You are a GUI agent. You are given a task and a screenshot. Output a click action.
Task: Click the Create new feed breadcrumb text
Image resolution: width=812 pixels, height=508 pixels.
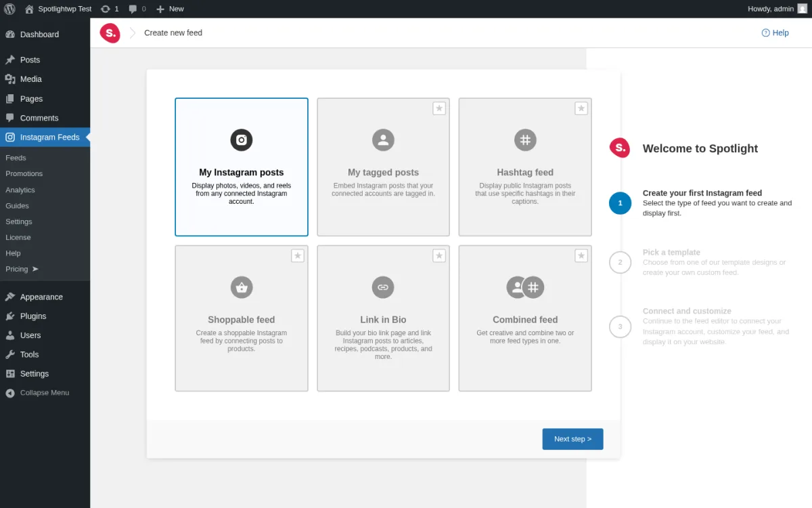tap(173, 33)
